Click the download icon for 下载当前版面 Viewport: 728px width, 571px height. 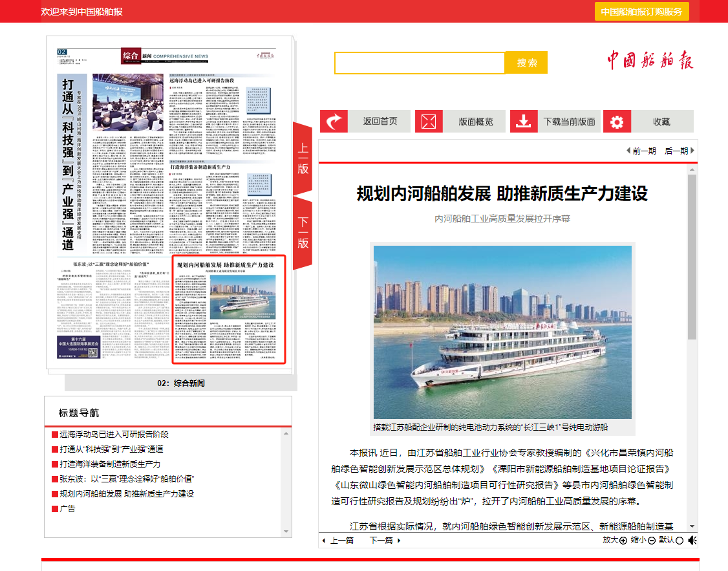pos(524,122)
